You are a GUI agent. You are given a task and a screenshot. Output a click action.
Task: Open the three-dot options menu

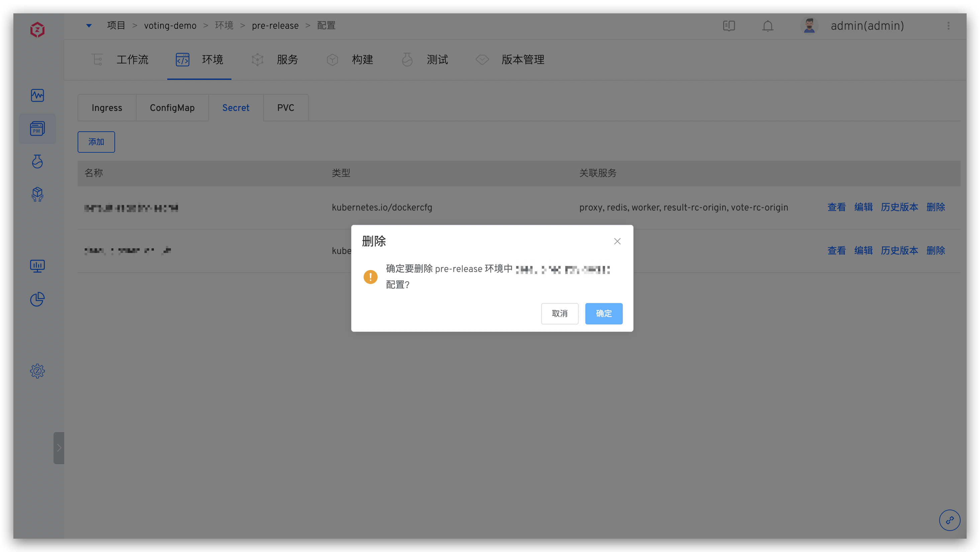949,26
